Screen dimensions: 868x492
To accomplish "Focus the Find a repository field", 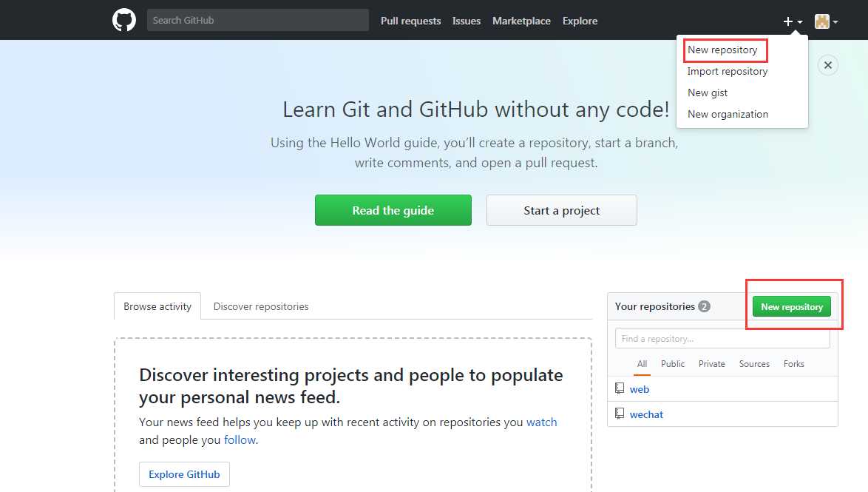I will (722, 339).
